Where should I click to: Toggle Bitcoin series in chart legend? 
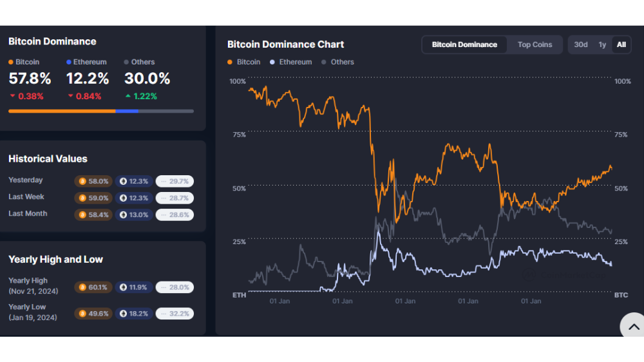pyautogui.click(x=244, y=62)
